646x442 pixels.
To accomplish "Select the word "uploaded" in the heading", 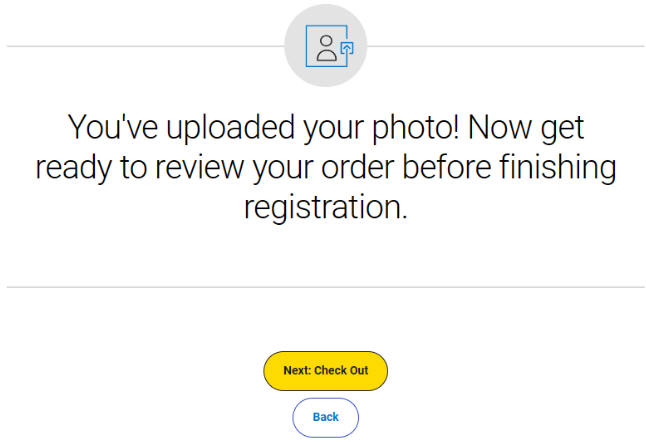I will 230,128.
